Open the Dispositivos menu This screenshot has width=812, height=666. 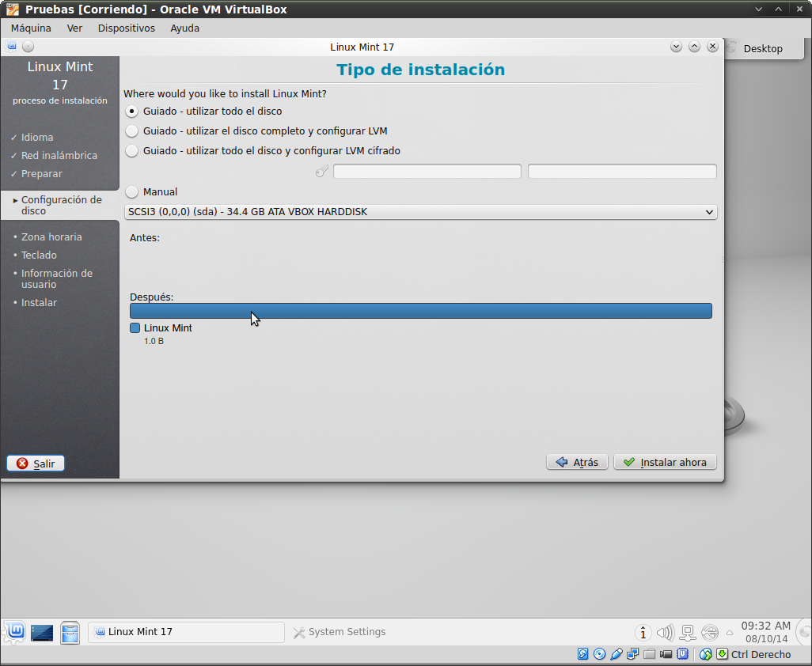(x=127, y=28)
